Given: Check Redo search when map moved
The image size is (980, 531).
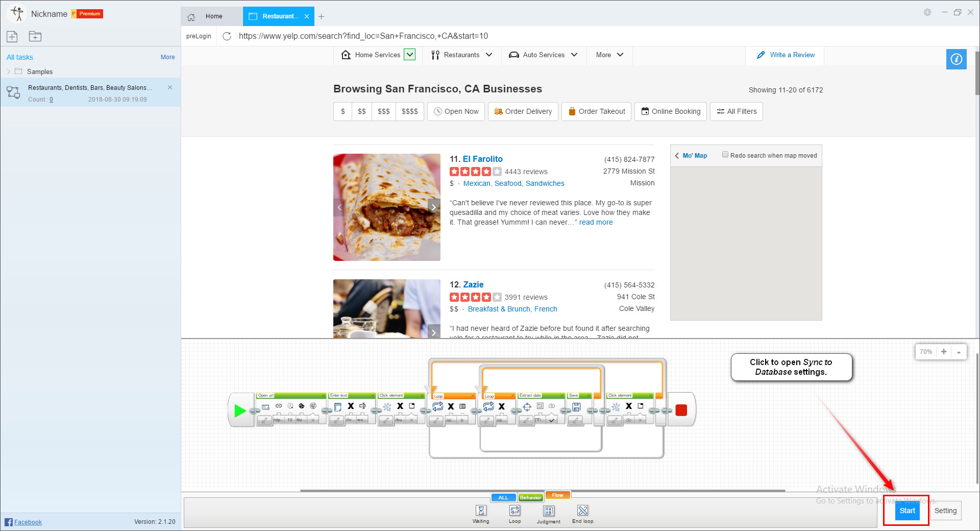Looking at the screenshot, I should coord(725,155).
